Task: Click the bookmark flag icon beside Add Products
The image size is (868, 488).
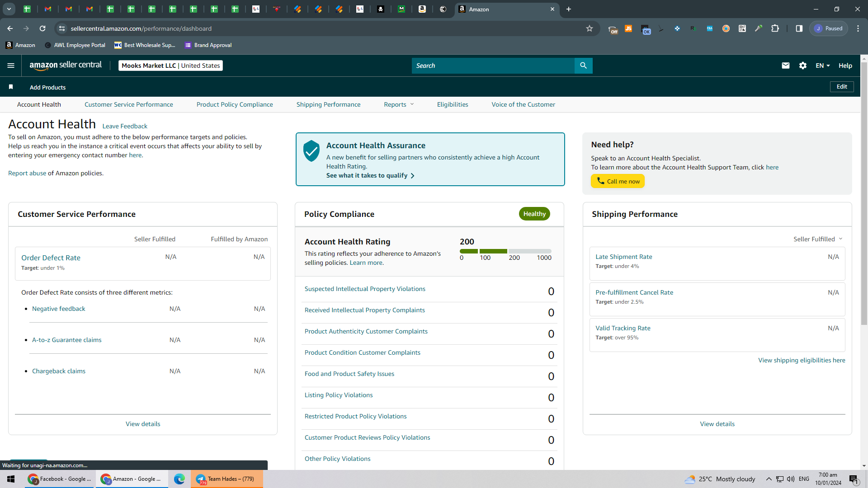Action: pos(11,87)
